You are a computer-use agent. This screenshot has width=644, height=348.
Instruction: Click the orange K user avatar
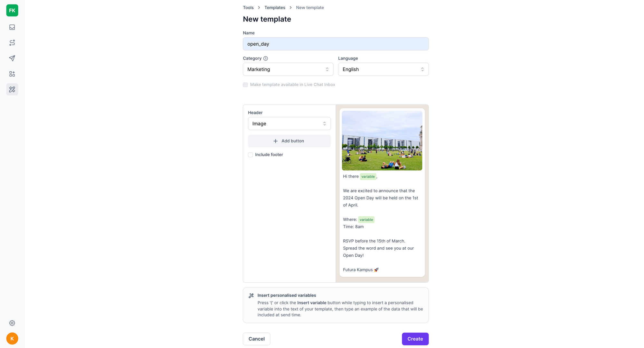pyautogui.click(x=12, y=338)
